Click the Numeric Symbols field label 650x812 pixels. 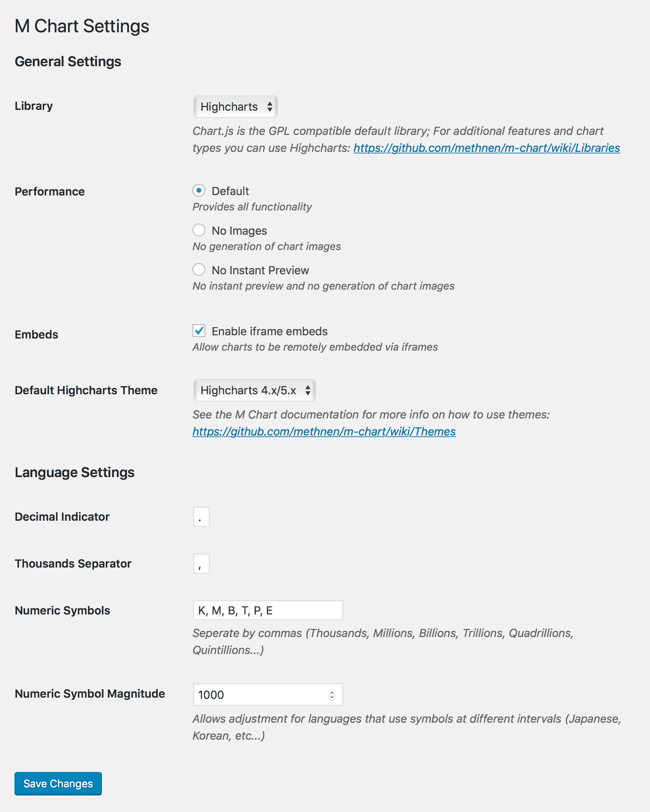click(x=63, y=610)
